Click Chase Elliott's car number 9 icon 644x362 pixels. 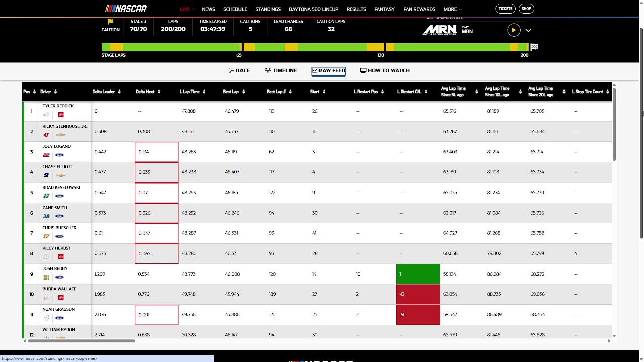(x=46, y=175)
